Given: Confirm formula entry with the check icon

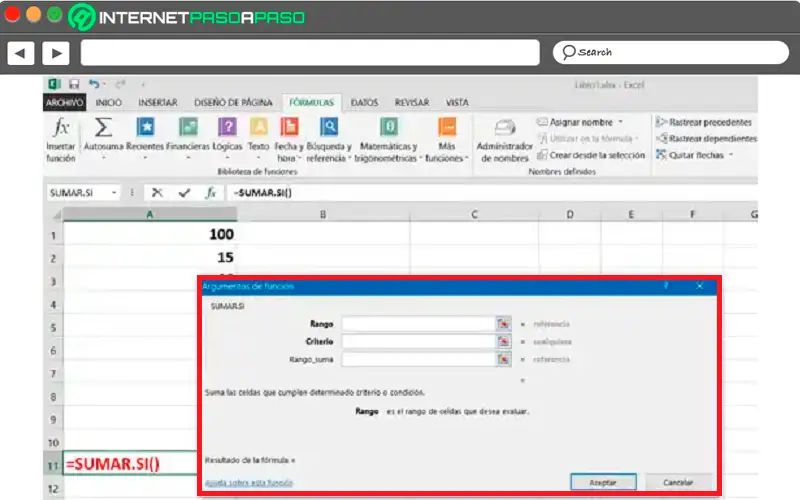Looking at the screenshot, I should [x=184, y=192].
